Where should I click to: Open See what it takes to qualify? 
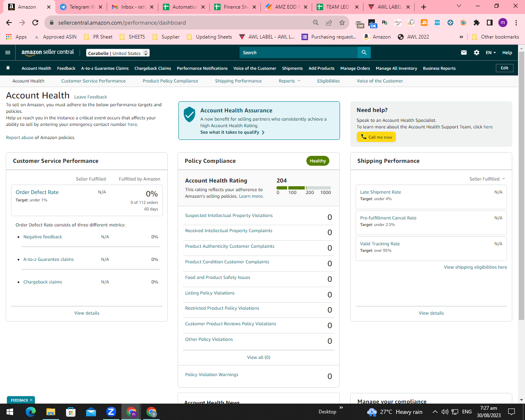232,132
